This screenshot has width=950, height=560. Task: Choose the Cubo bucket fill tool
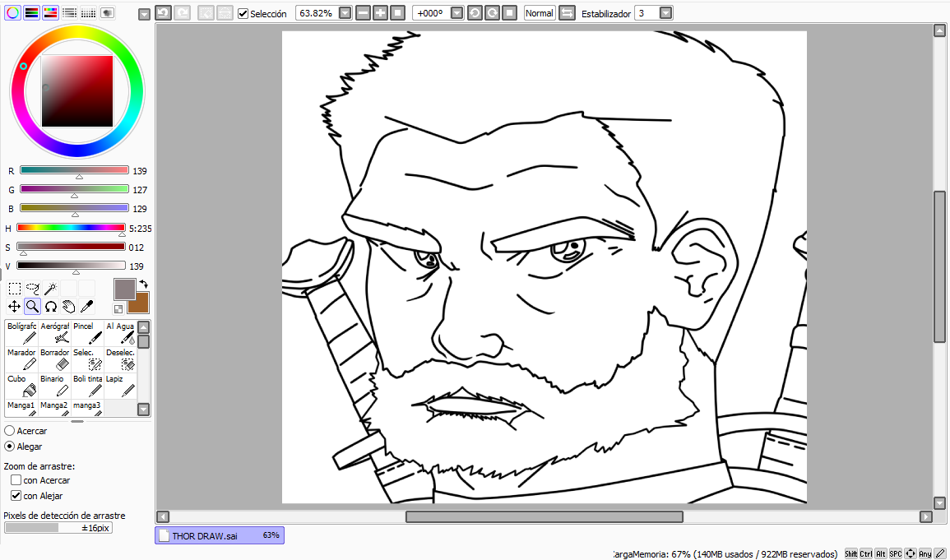pos(22,386)
